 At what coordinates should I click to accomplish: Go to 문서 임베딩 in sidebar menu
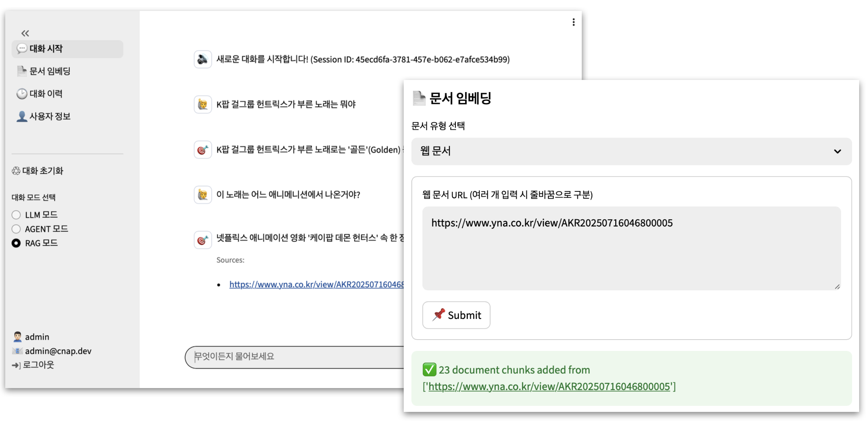(50, 71)
